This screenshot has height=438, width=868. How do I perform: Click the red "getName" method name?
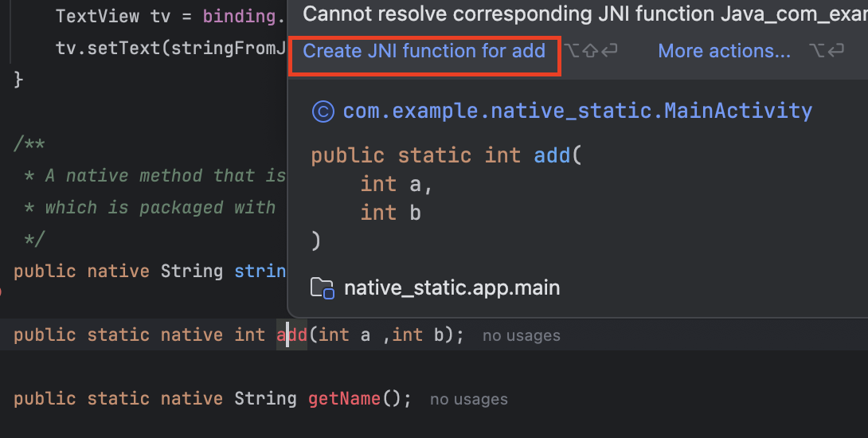pos(344,398)
